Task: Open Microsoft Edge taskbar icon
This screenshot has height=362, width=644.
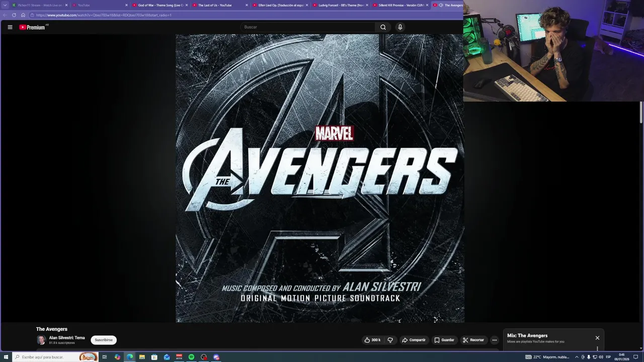Action: point(130,357)
